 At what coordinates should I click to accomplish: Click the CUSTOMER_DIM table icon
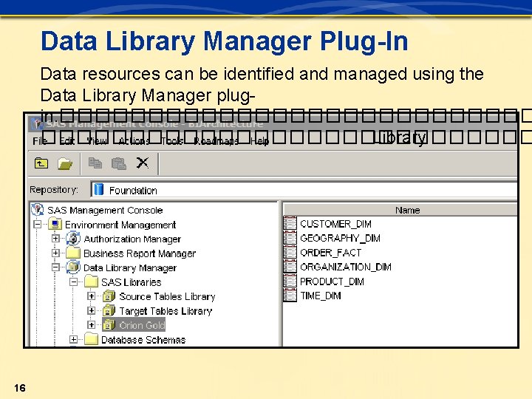point(290,223)
